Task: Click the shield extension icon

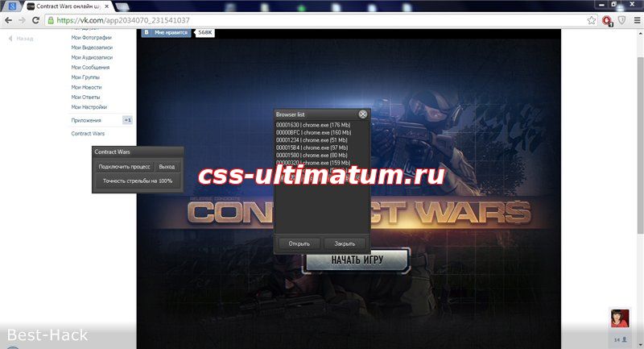Action: (x=621, y=20)
